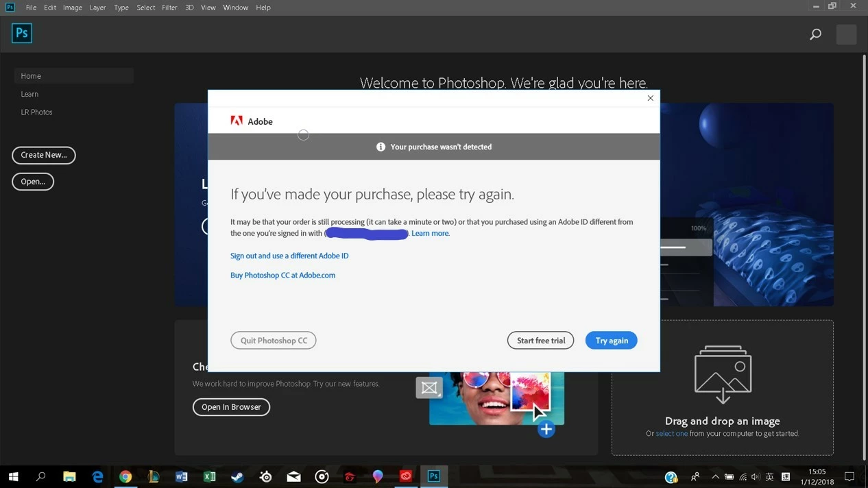Click Start free trial button
Image resolution: width=868 pixels, height=488 pixels.
541,341
